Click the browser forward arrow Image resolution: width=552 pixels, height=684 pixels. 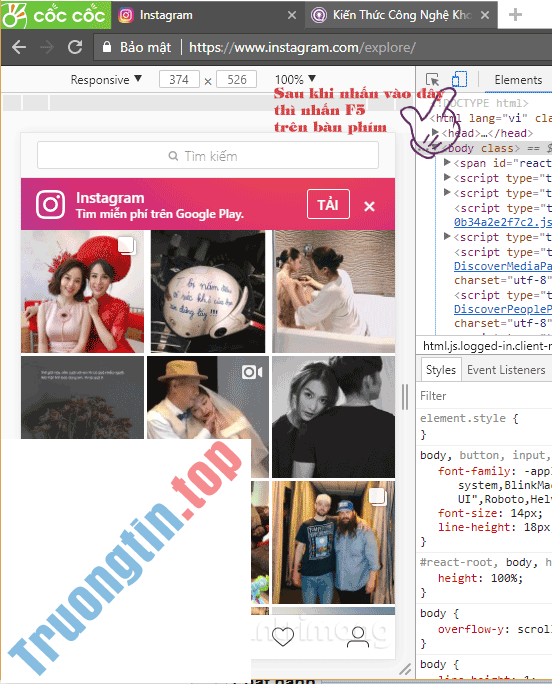46,47
